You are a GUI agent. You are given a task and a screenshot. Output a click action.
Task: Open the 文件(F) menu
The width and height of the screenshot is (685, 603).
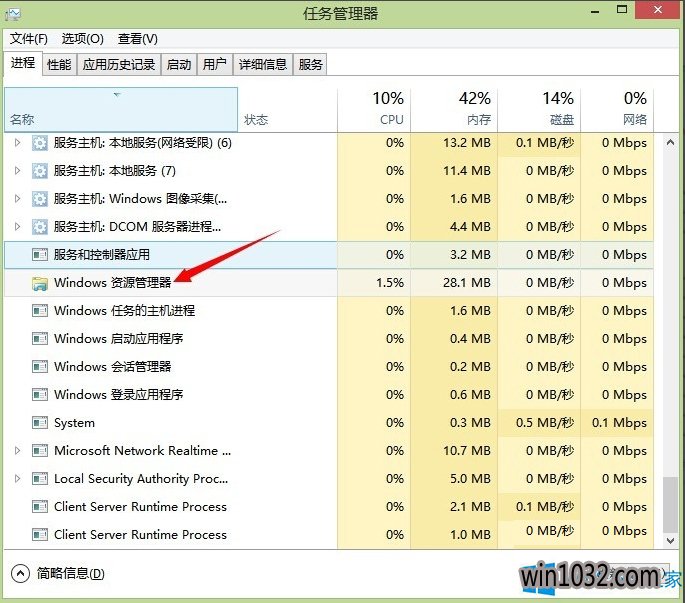pyautogui.click(x=29, y=39)
